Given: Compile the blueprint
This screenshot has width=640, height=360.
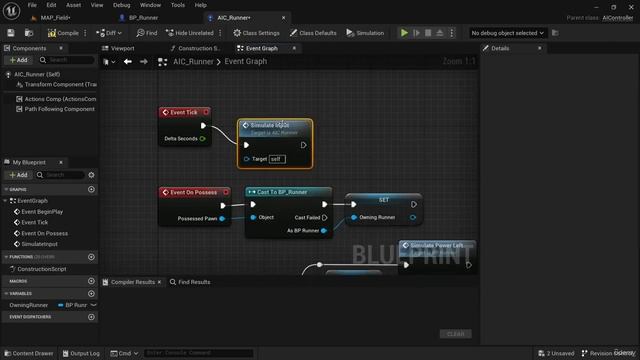Looking at the screenshot, I should click(x=63, y=33).
